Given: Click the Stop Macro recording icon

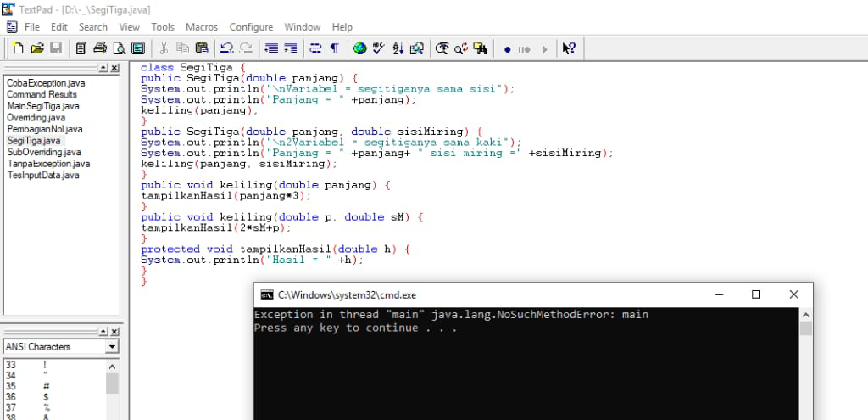Looking at the screenshot, I should pos(524,49).
